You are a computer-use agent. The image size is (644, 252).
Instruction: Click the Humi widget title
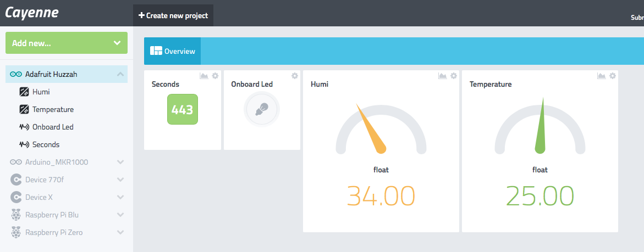[x=320, y=84]
